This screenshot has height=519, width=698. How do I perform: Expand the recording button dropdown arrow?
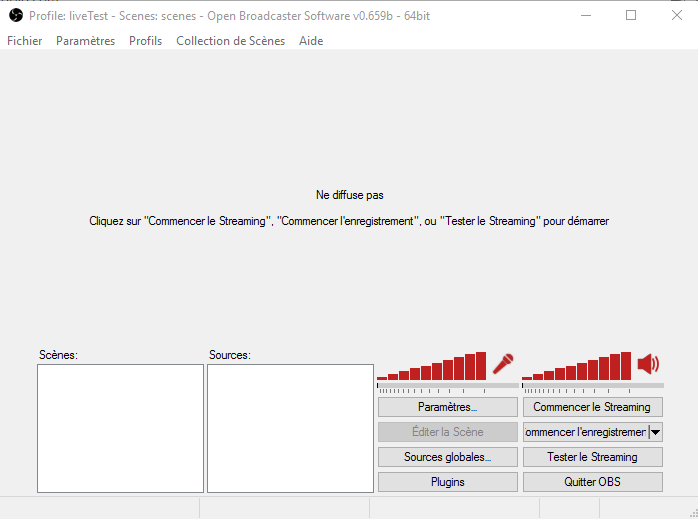(656, 432)
